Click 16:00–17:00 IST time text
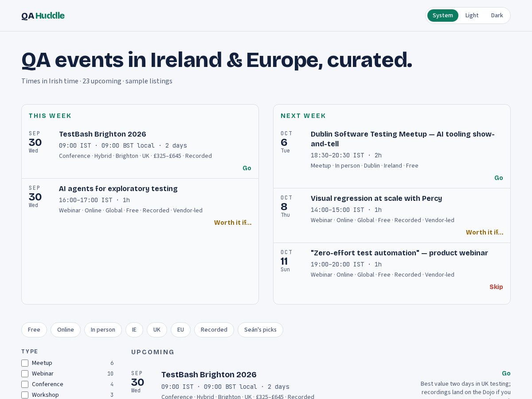The height and width of the screenshot is (399, 532). 94,200
